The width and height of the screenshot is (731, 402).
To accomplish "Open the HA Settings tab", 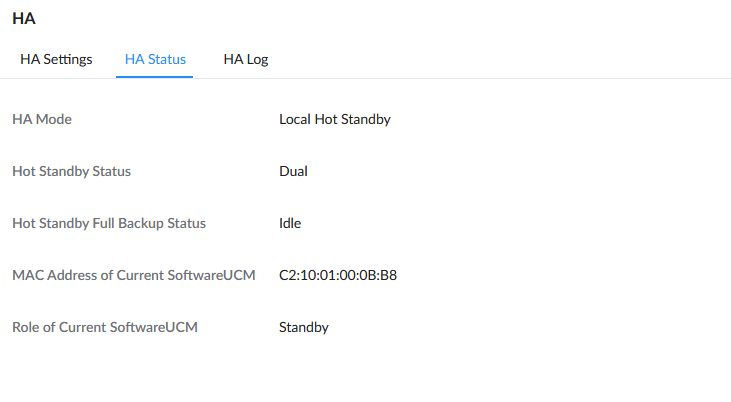I will point(56,59).
